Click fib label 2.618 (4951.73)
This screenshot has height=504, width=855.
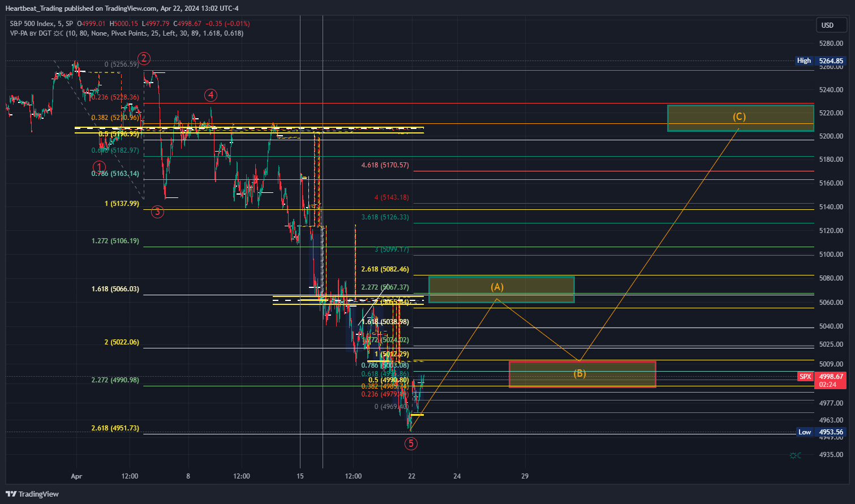click(x=115, y=428)
